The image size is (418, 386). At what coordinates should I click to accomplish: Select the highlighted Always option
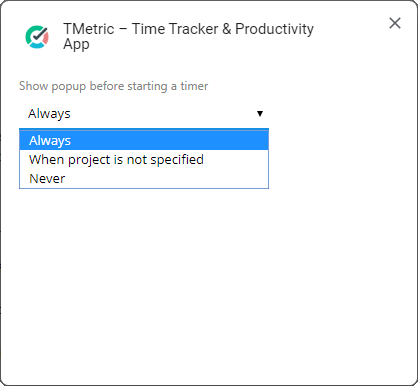click(144, 140)
